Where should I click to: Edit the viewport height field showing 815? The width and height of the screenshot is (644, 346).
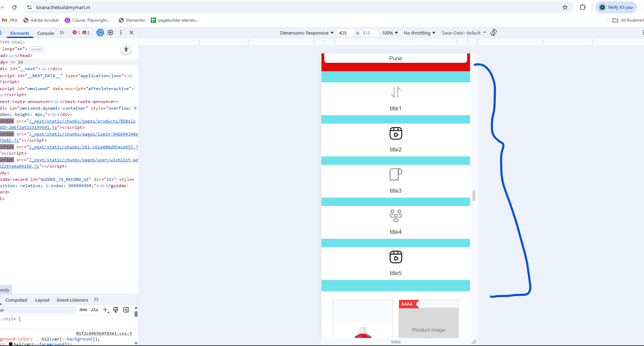click(369, 33)
